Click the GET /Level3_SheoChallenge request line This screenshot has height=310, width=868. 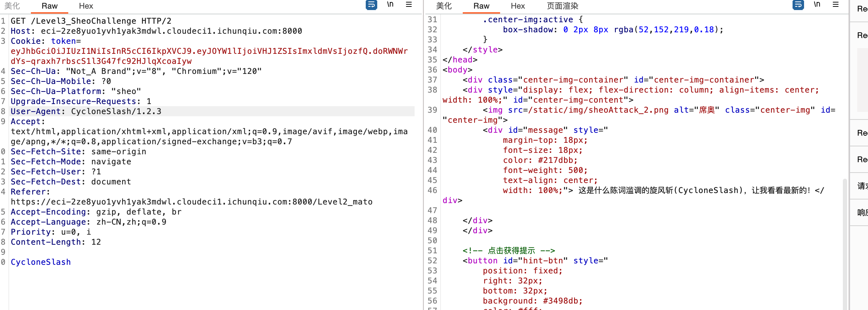pyautogui.click(x=91, y=21)
